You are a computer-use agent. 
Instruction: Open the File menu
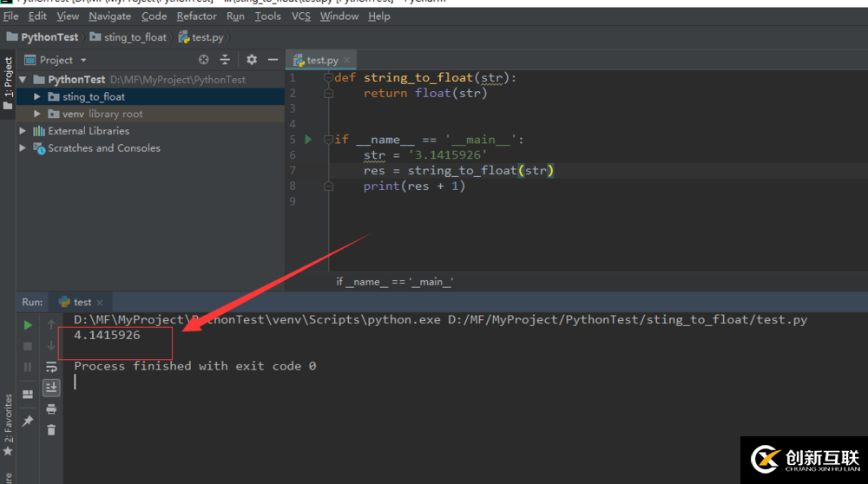pos(11,16)
